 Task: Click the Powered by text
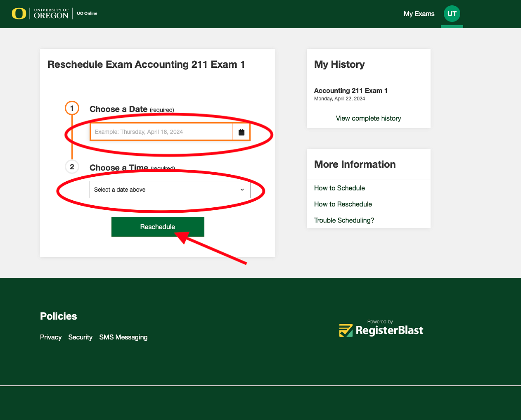coord(380,322)
